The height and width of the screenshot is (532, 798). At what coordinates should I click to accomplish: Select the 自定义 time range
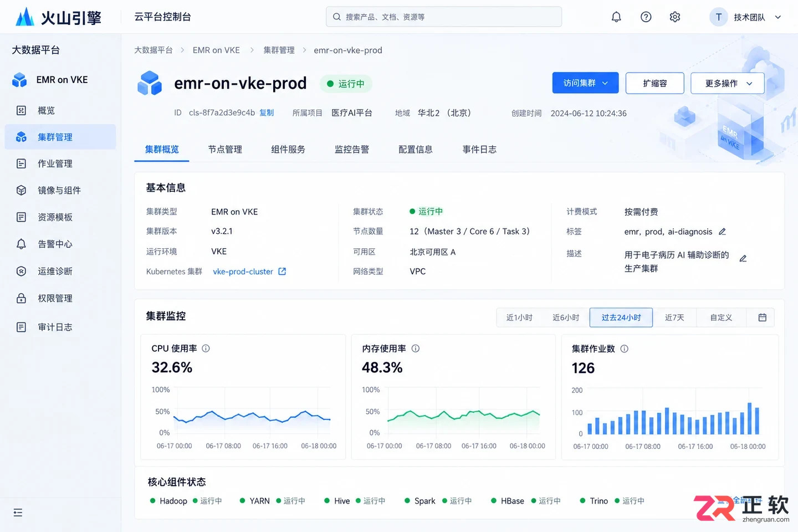(722, 318)
